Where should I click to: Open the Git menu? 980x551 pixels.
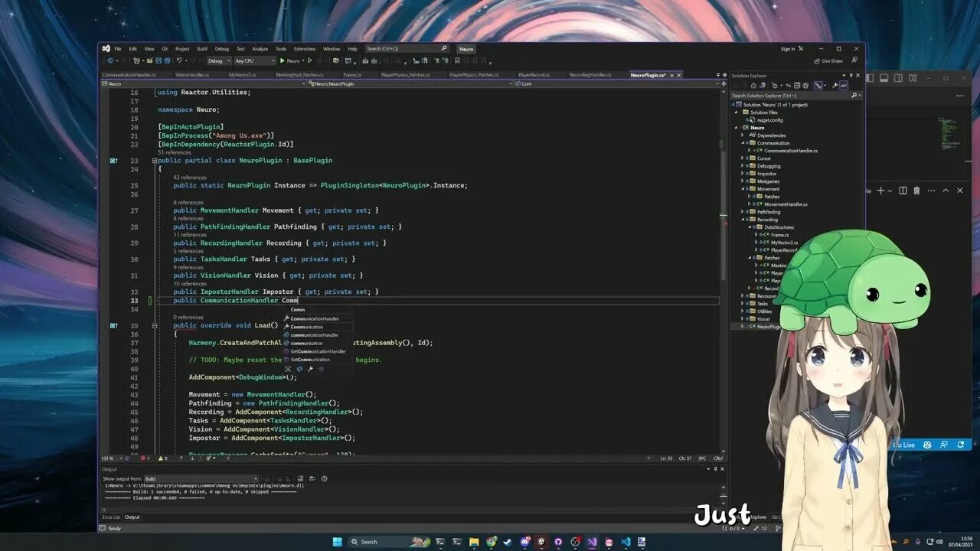pyautogui.click(x=165, y=49)
